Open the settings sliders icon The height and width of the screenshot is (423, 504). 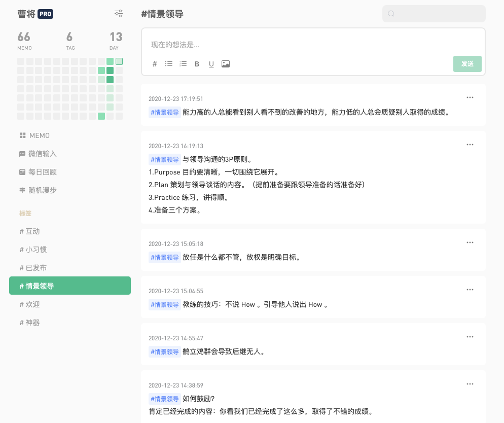point(119,14)
